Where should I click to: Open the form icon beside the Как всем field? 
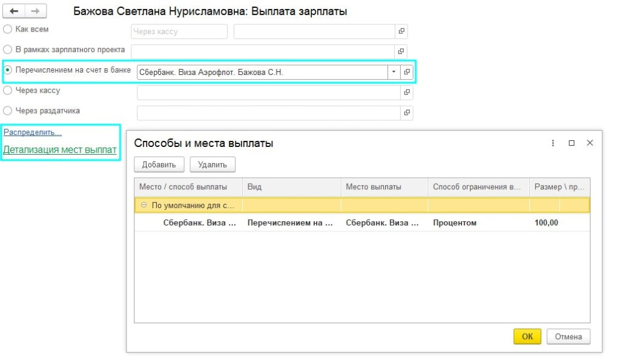[401, 31]
